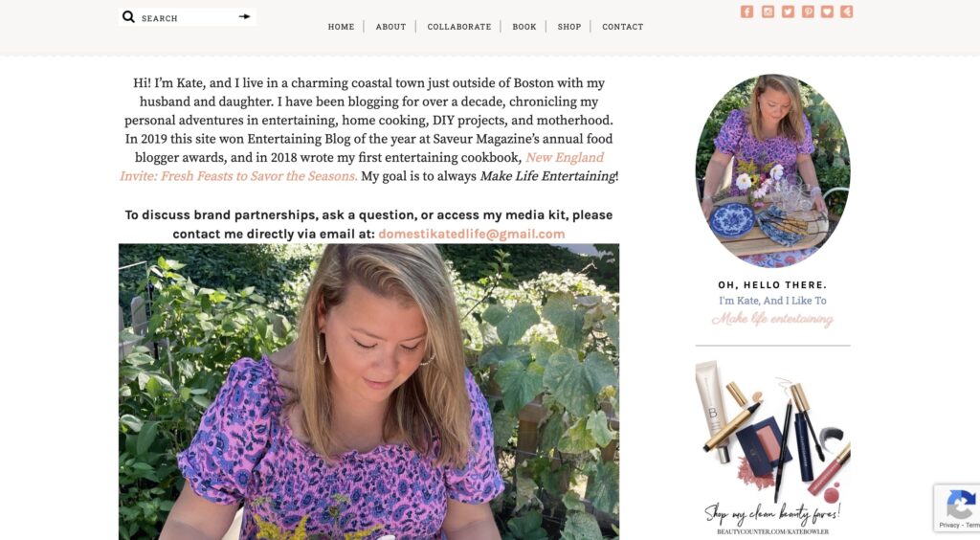Image resolution: width=980 pixels, height=540 pixels.
Task: Go to the Home menu item
Action: pos(341,27)
